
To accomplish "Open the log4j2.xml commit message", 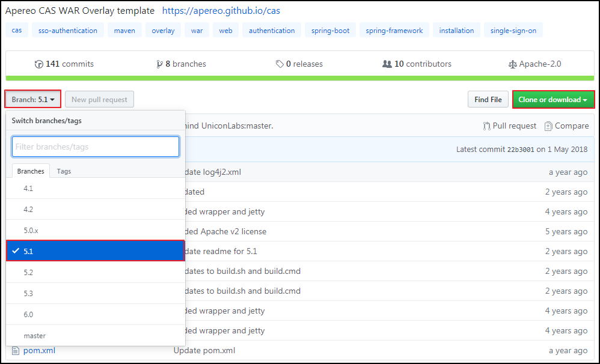I will click(213, 172).
